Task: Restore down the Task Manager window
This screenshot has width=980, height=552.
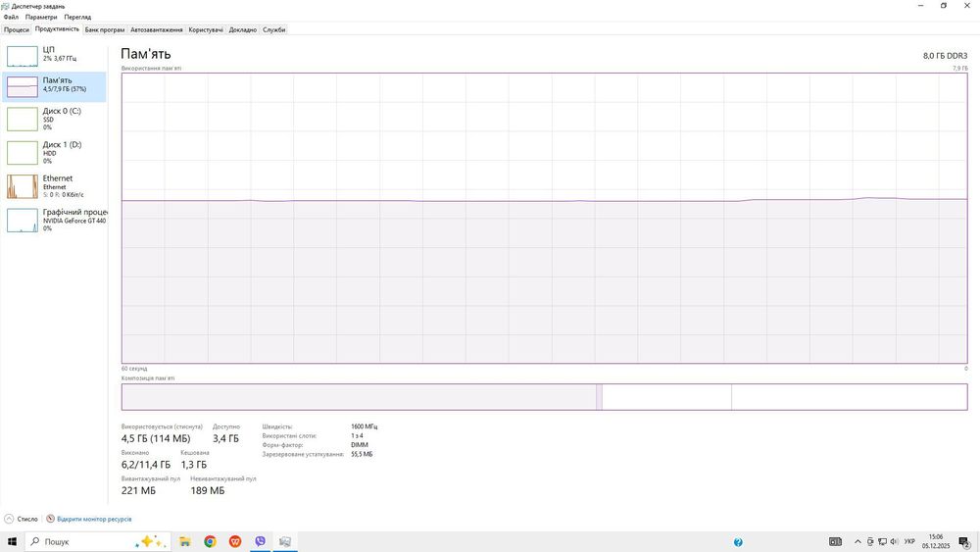Action: click(943, 6)
